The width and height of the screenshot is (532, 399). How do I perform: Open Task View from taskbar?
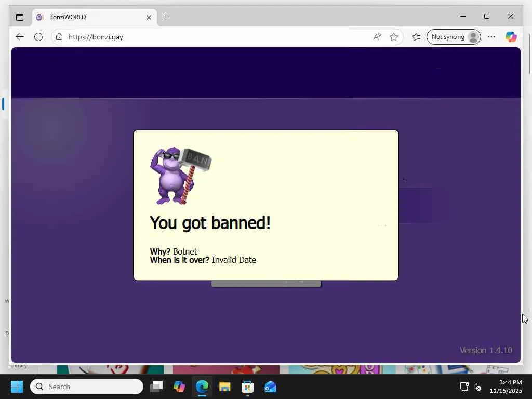(156, 387)
